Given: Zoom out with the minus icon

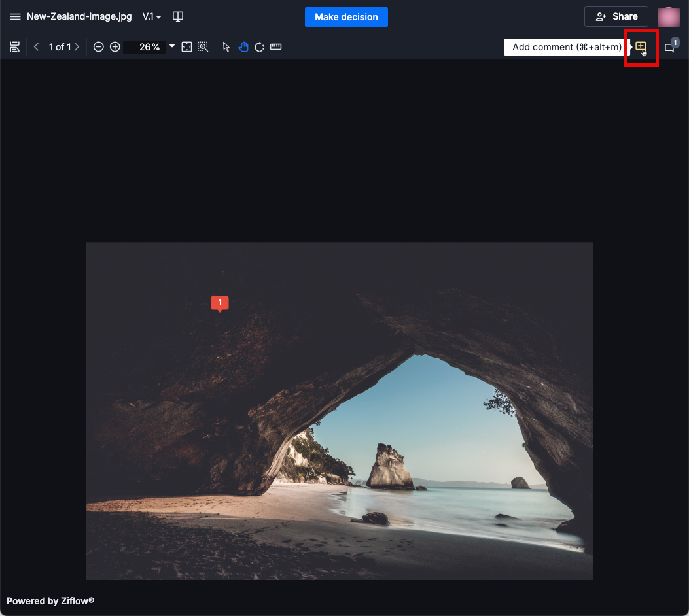Looking at the screenshot, I should (x=98, y=47).
